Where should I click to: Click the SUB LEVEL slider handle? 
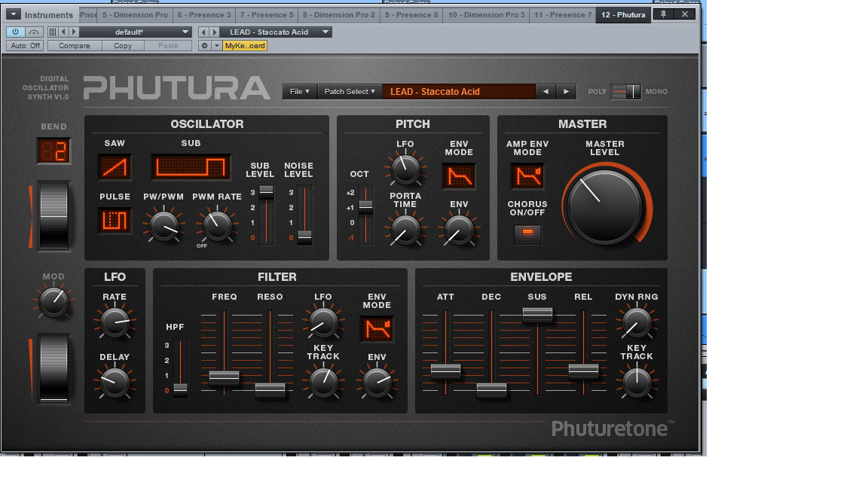click(x=267, y=192)
